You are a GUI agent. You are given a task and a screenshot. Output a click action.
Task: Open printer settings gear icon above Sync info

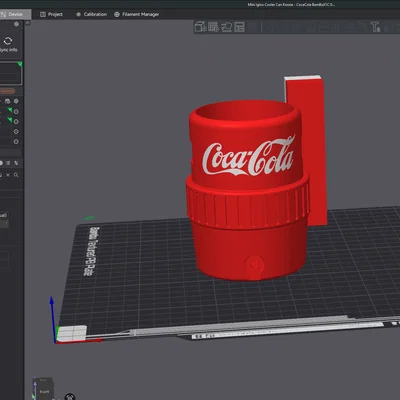point(16,24)
